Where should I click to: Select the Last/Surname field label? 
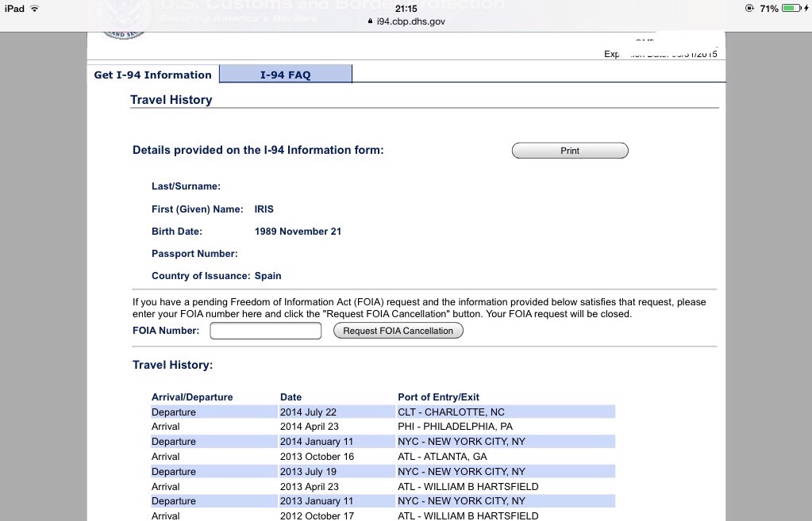[x=186, y=186]
